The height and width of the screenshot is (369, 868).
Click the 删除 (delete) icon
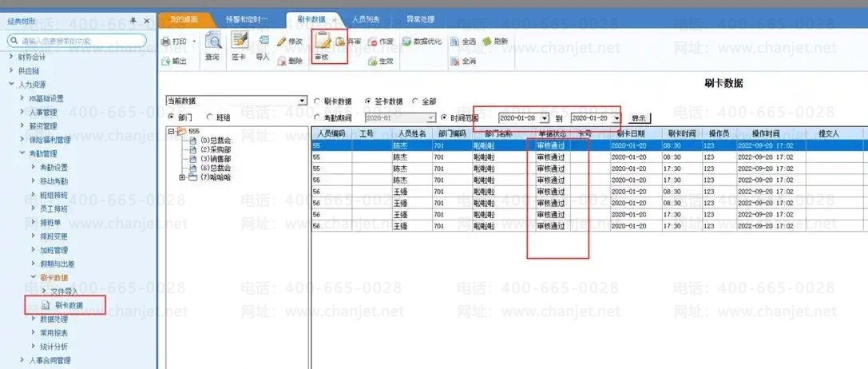click(290, 61)
